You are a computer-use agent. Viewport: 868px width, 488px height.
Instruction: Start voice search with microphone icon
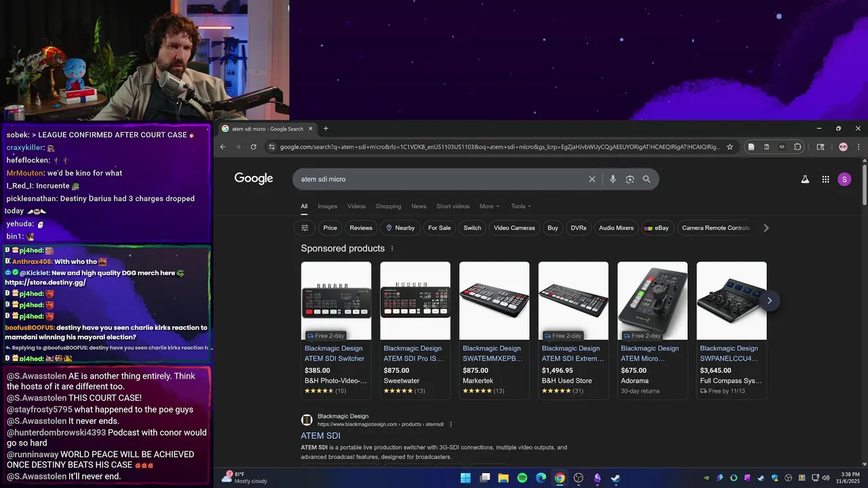click(x=612, y=179)
